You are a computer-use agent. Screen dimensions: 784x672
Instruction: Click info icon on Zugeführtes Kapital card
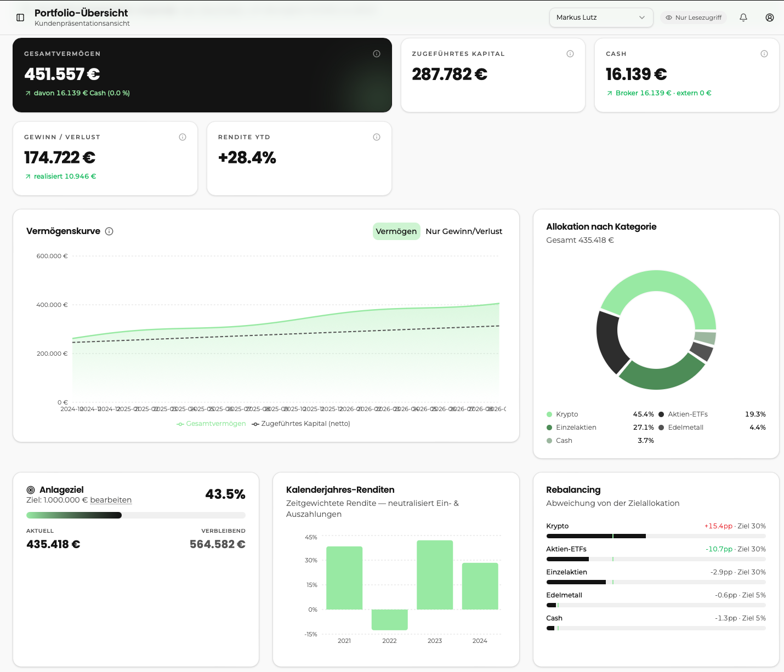pyautogui.click(x=570, y=54)
